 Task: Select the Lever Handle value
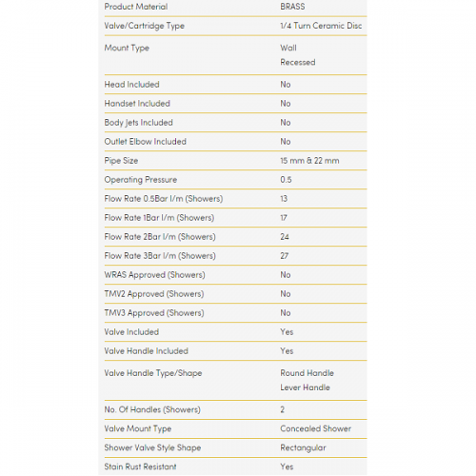tap(305, 387)
